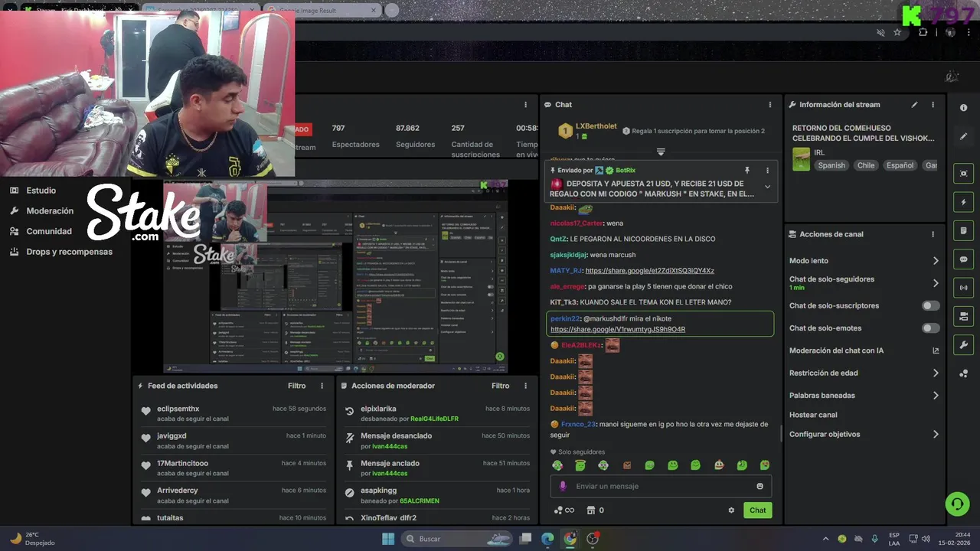Viewport: 980px width, 551px height.
Task: Expand the Modo lento setting
Action: (x=936, y=261)
